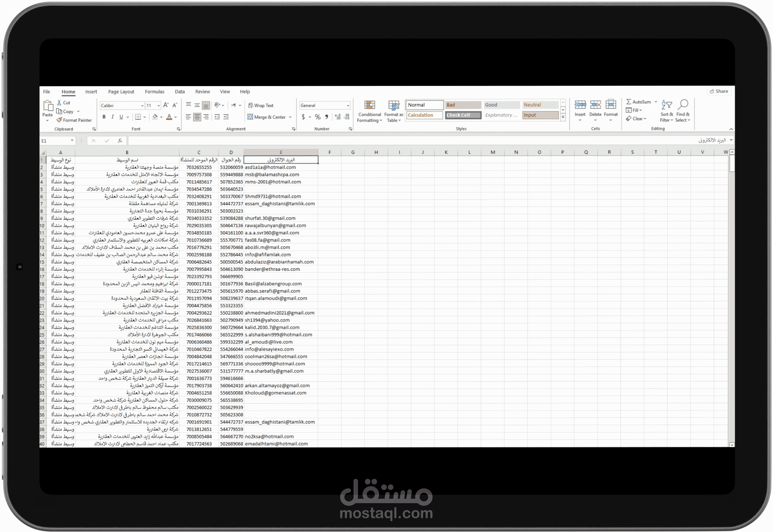Click the Percent Style icon
The height and width of the screenshot is (532, 773).
click(317, 117)
